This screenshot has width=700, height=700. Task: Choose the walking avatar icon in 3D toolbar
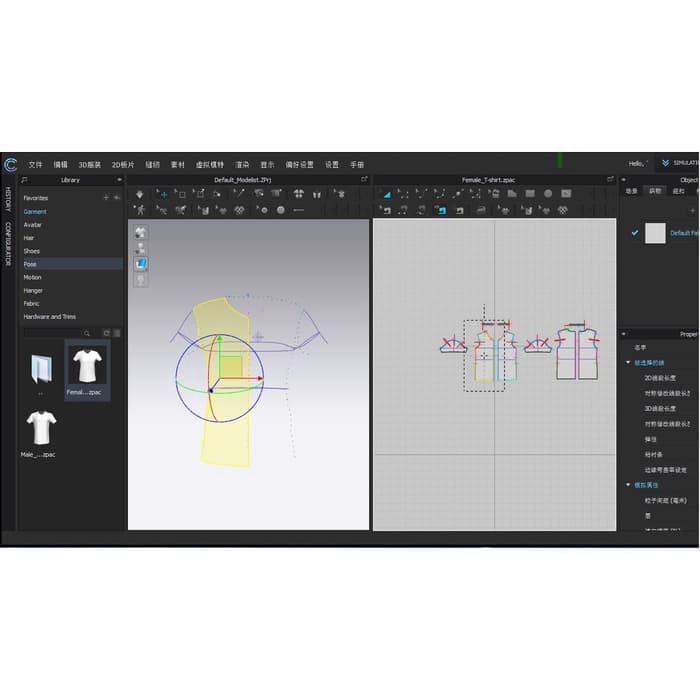(140, 210)
